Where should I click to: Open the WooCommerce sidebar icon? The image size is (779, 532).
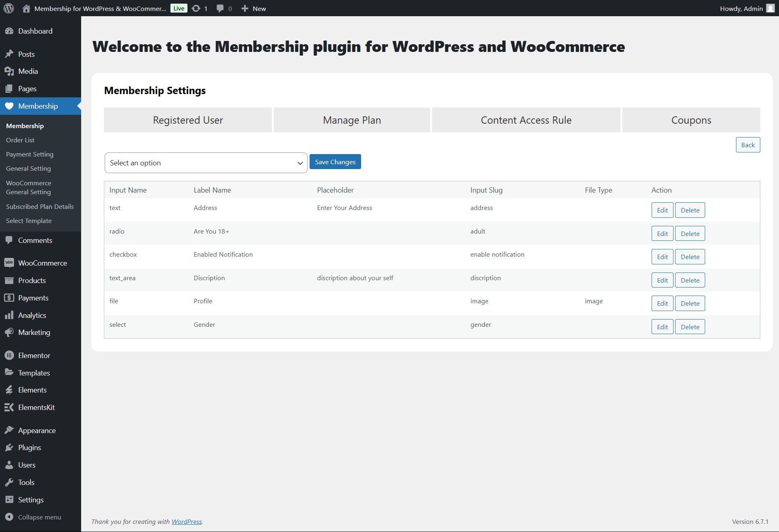pyautogui.click(x=9, y=263)
